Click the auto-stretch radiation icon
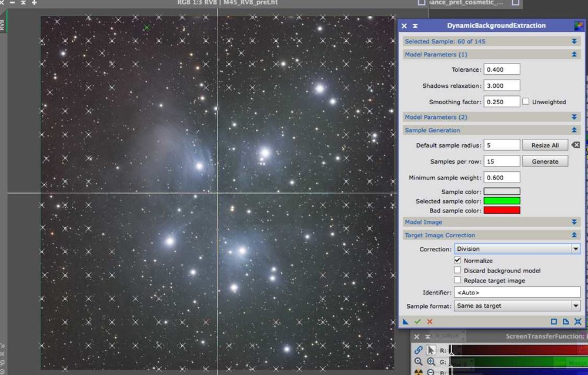Screen dimensions: 588x375 coord(419,372)
